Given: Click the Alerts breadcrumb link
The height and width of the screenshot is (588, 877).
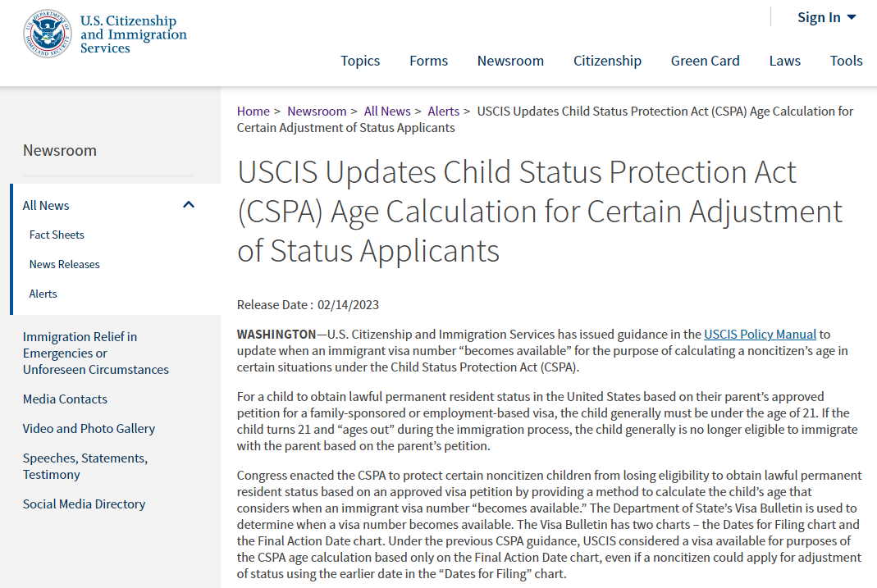Looking at the screenshot, I should tap(443, 112).
